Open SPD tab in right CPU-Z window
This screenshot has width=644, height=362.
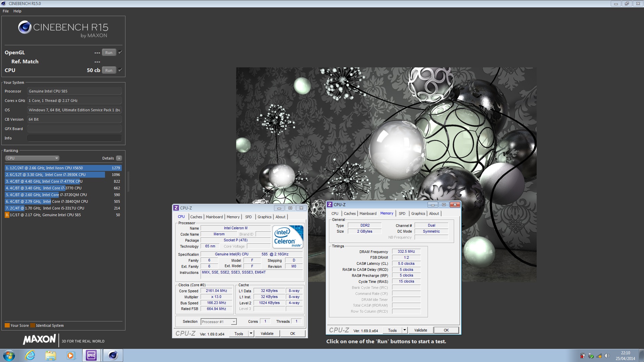click(x=402, y=214)
